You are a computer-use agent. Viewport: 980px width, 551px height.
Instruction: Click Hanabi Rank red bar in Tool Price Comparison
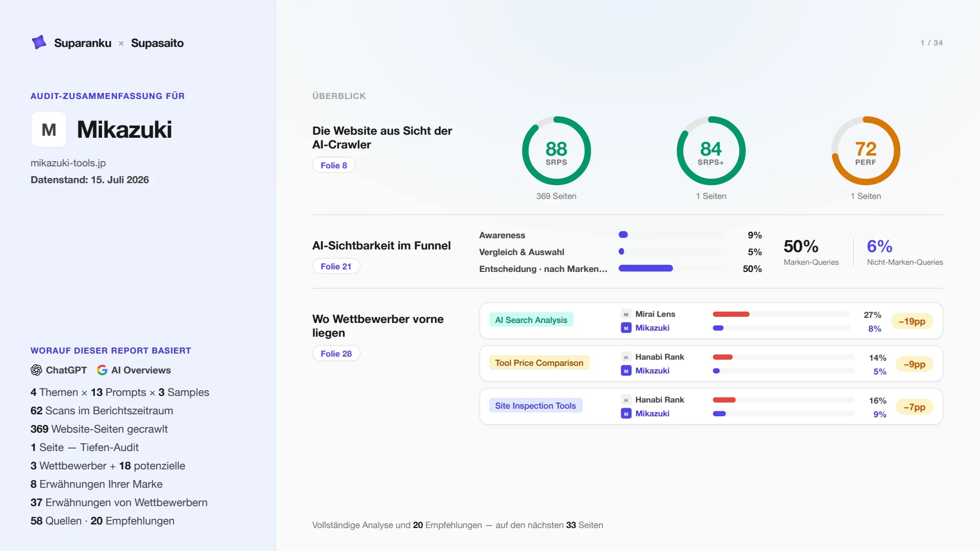(x=723, y=357)
